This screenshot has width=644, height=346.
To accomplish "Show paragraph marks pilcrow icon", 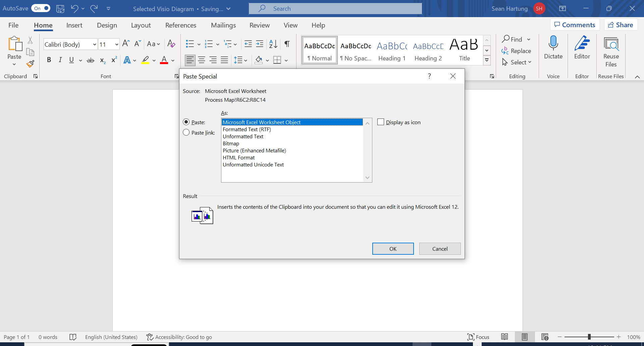I will pos(287,44).
